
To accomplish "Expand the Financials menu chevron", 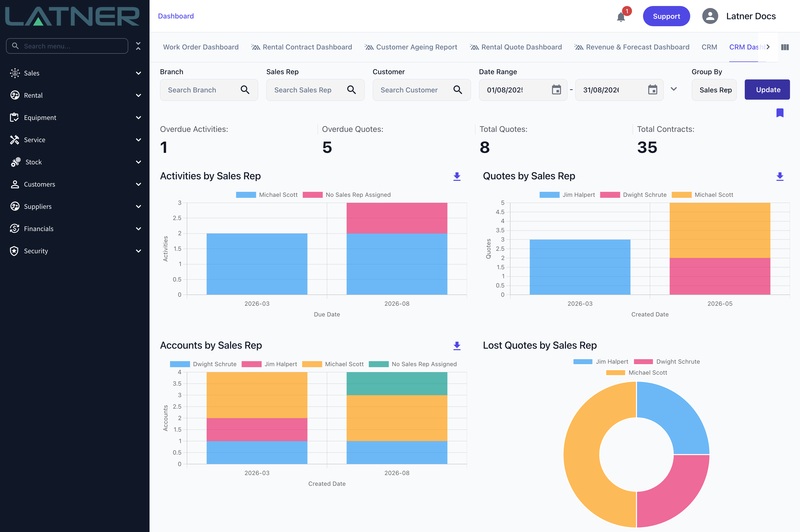I will tap(138, 229).
